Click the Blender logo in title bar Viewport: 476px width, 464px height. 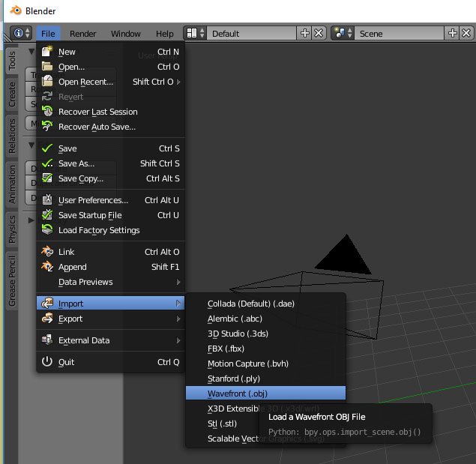(16, 10)
